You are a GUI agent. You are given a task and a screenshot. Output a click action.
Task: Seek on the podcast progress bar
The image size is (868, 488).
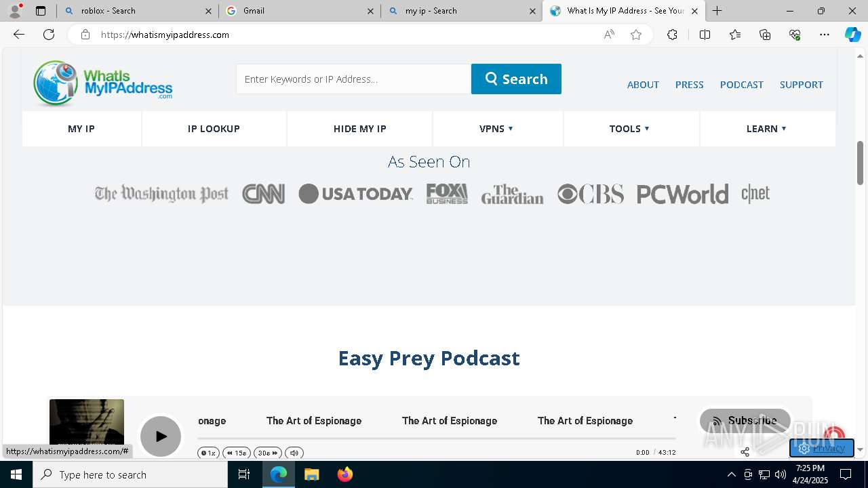coord(437,439)
